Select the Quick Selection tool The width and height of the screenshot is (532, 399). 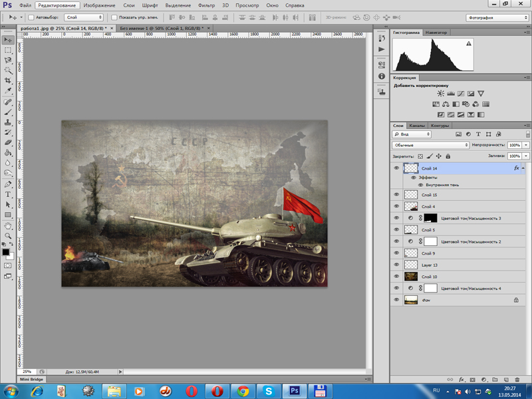click(8, 70)
